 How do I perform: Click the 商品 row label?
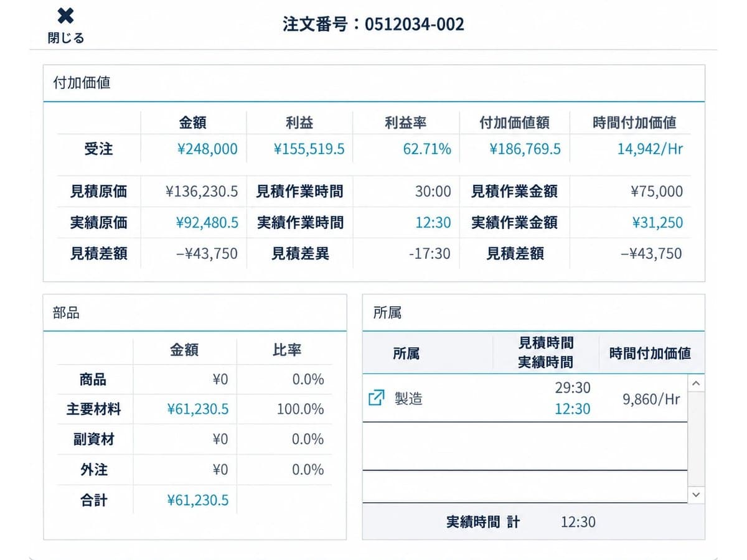[x=93, y=379]
